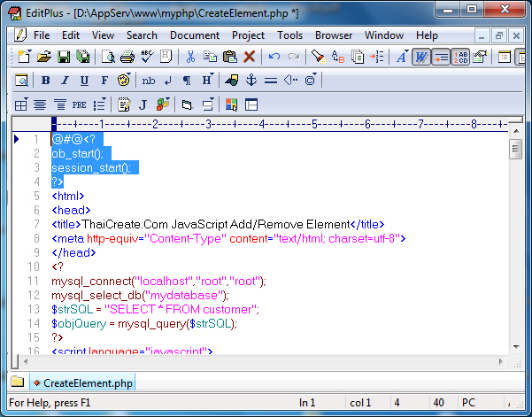Open the List tag dropdown
532x417 pixels.
100,104
